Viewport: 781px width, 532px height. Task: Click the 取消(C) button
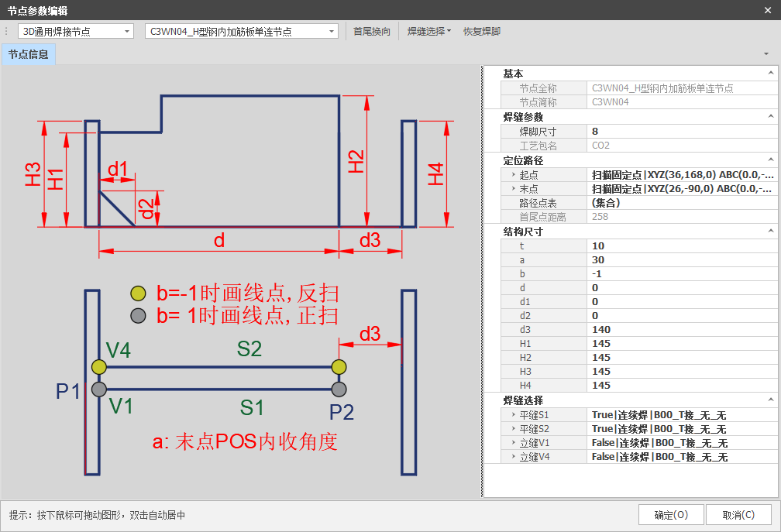738,515
